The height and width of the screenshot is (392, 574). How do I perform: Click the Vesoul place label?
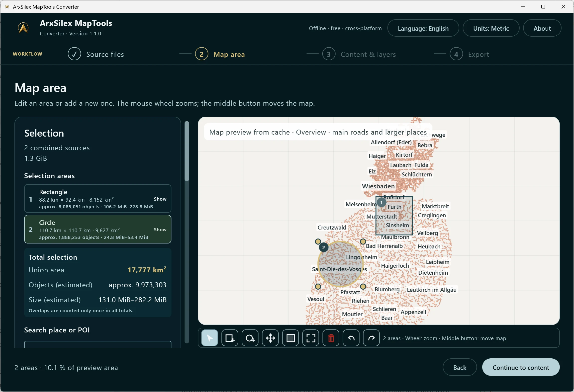pos(316,299)
